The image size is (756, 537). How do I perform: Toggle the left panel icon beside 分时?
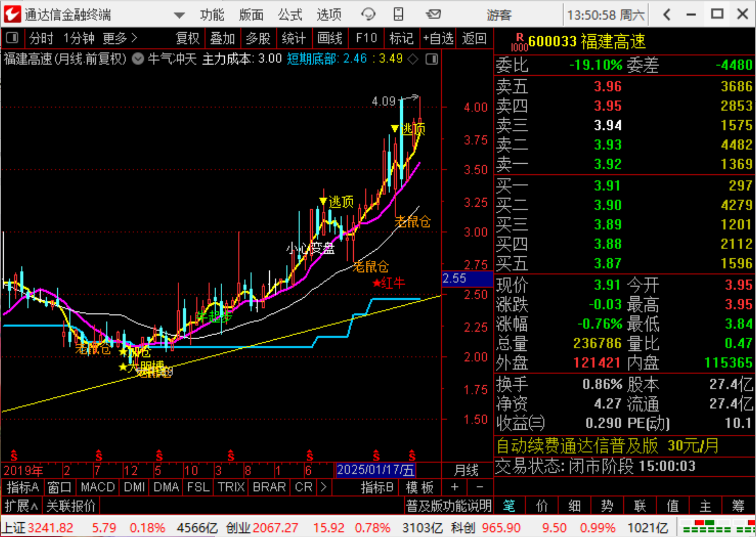pyautogui.click(x=12, y=38)
